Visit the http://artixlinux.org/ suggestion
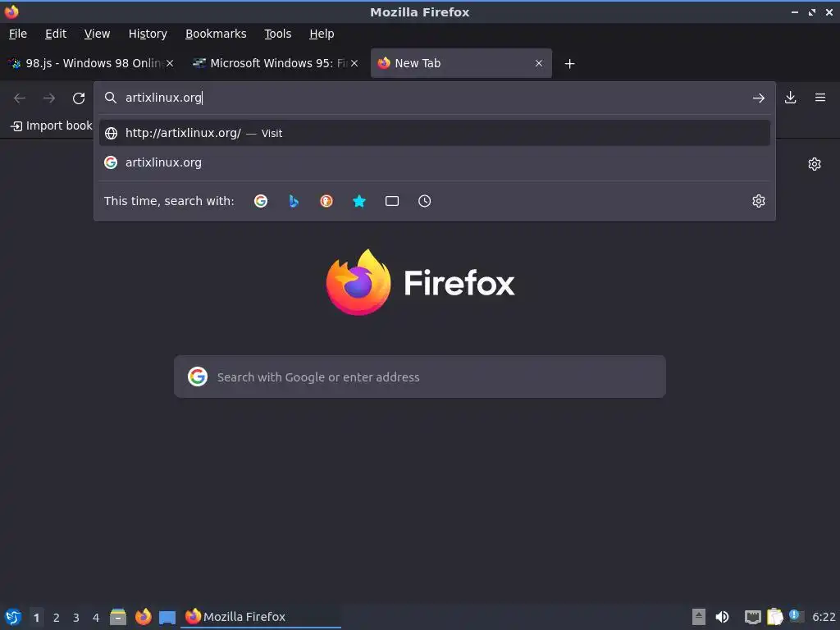The height and width of the screenshot is (630, 840). tap(435, 133)
